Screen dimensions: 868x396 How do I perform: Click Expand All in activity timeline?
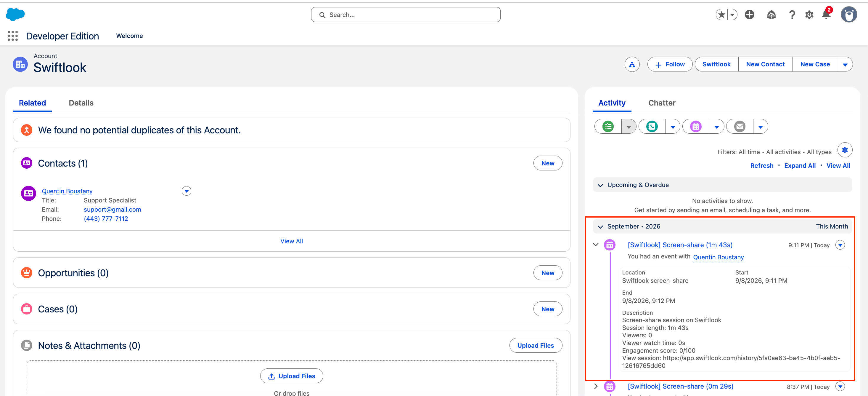[x=800, y=166]
